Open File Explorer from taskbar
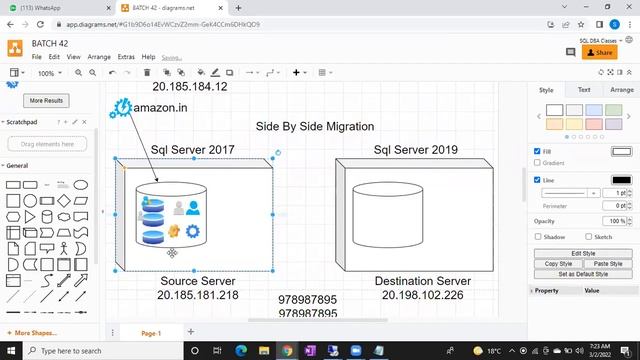 [264, 351]
